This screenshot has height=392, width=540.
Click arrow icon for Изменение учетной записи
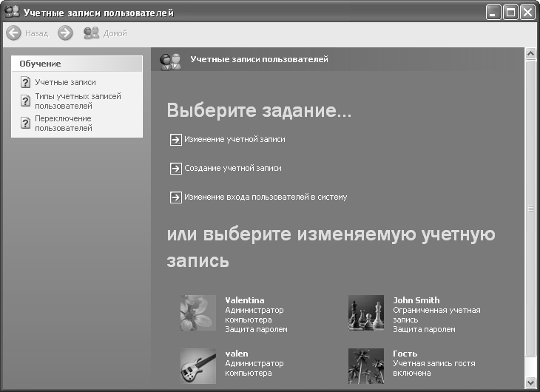[175, 139]
